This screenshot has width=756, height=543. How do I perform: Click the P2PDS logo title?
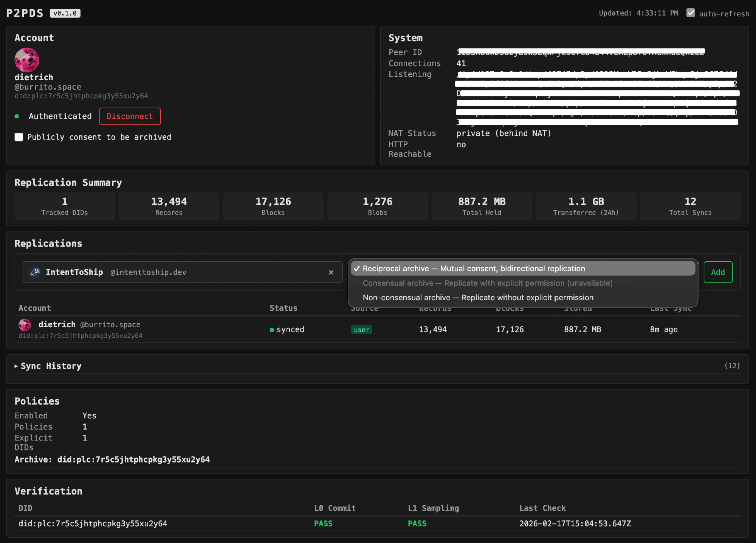coord(25,13)
